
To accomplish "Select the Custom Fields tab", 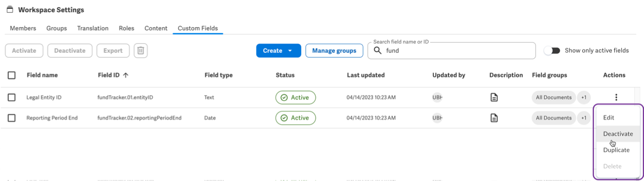I will (198, 28).
